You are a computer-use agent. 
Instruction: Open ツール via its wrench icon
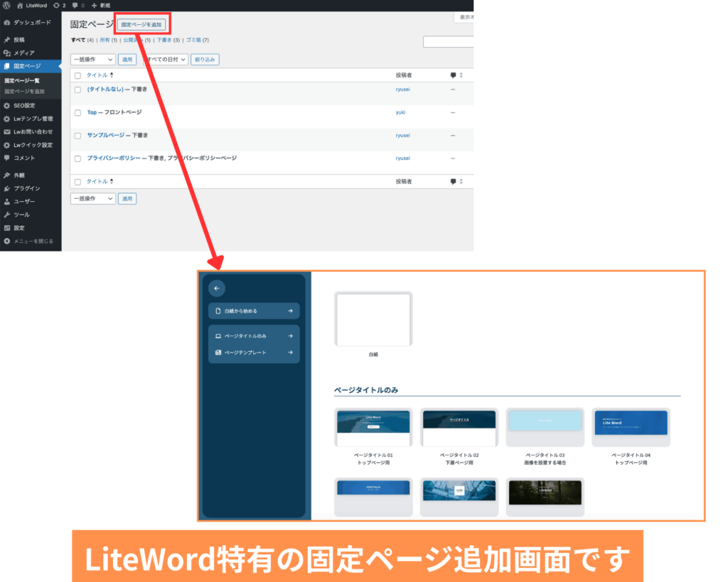[7, 215]
